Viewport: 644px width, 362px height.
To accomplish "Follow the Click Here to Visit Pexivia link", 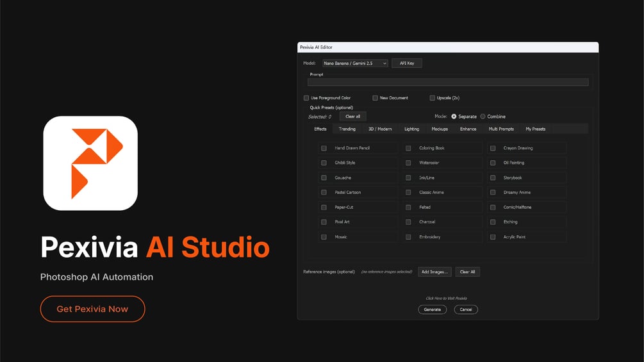I will tap(447, 299).
